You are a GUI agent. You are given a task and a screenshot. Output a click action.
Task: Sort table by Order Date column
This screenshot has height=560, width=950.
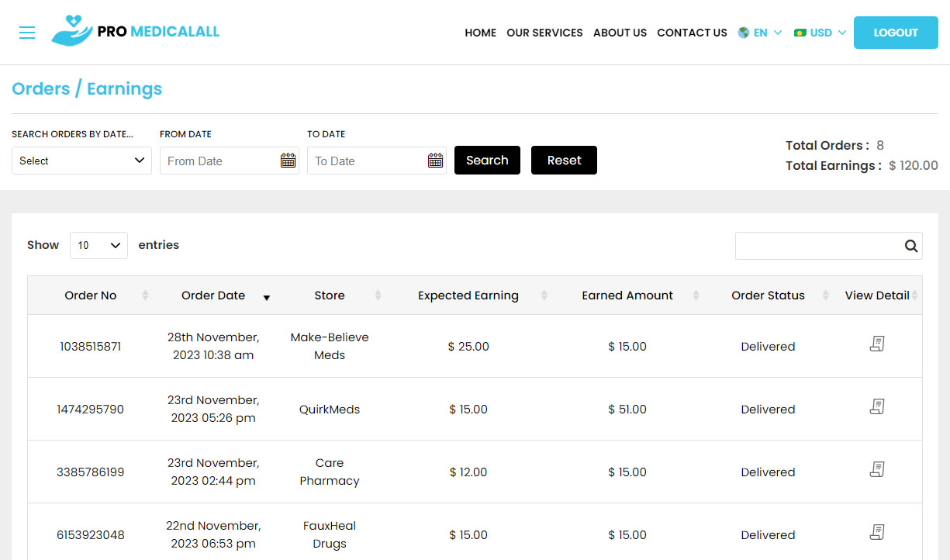coord(213,296)
